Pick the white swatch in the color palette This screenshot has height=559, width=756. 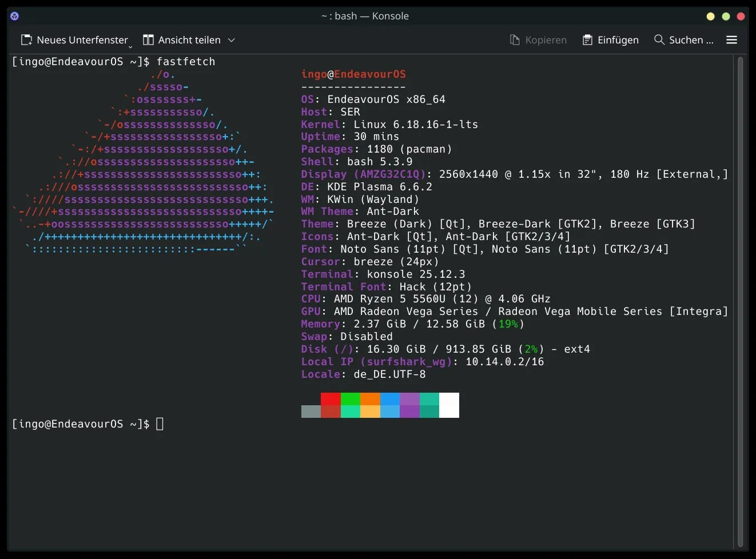pyautogui.click(x=449, y=405)
